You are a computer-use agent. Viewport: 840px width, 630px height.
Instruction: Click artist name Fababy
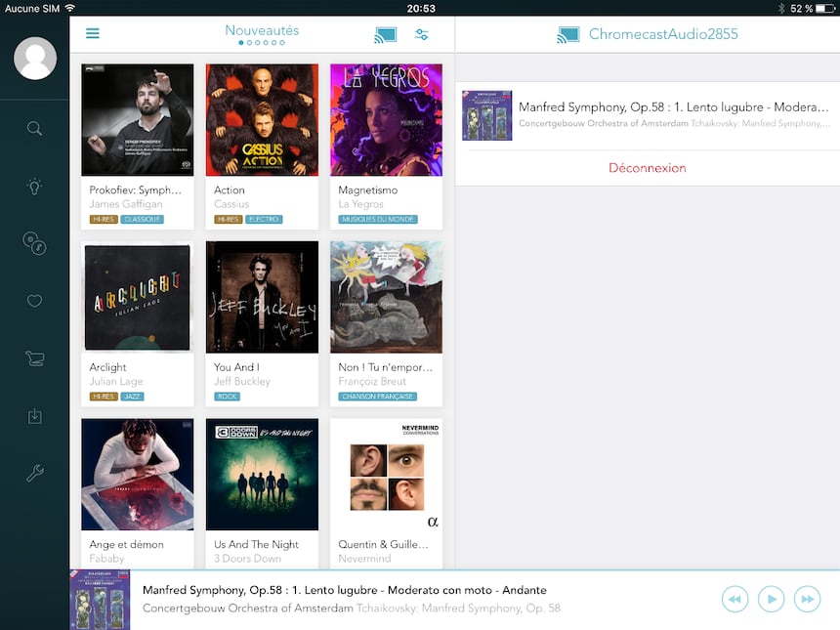tap(106, 559)
